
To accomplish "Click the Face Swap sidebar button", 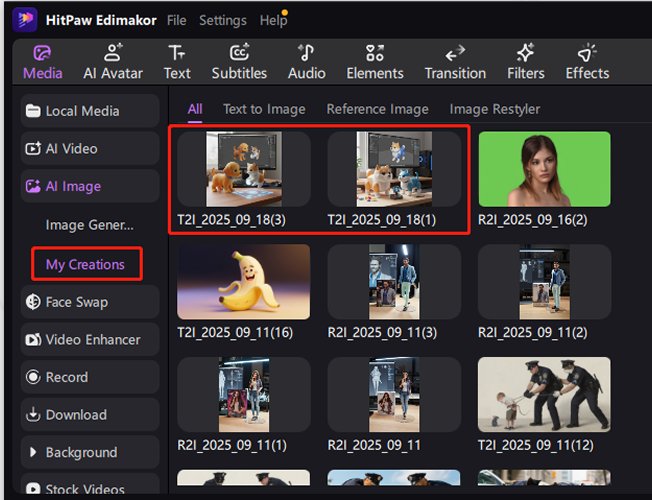I will pos(90,302).
